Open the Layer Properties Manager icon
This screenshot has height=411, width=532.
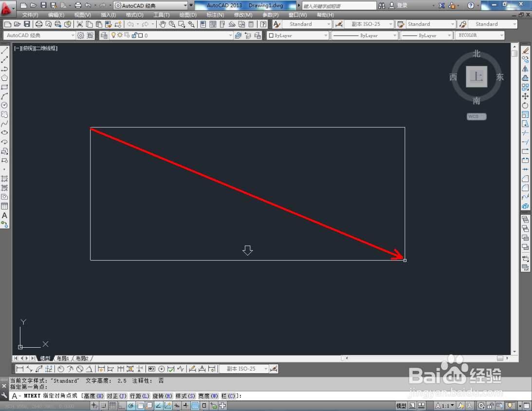click(104, 35)
